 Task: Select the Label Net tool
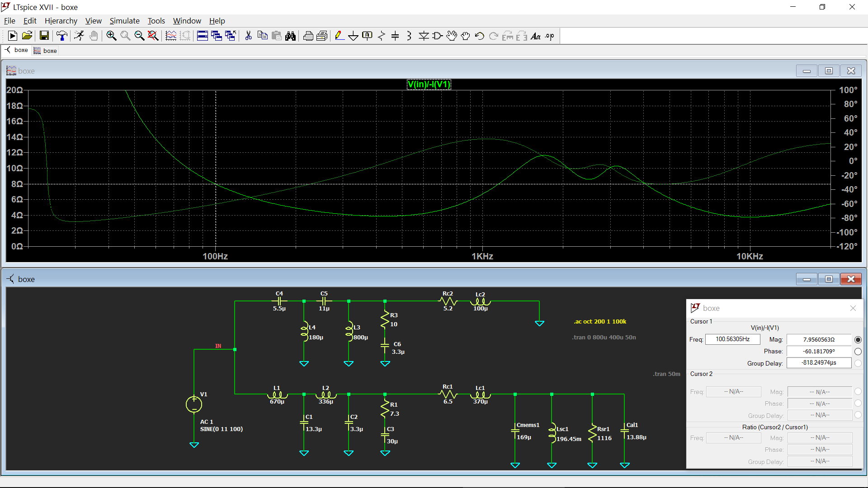pyautogui.click(x=368, y=36)
